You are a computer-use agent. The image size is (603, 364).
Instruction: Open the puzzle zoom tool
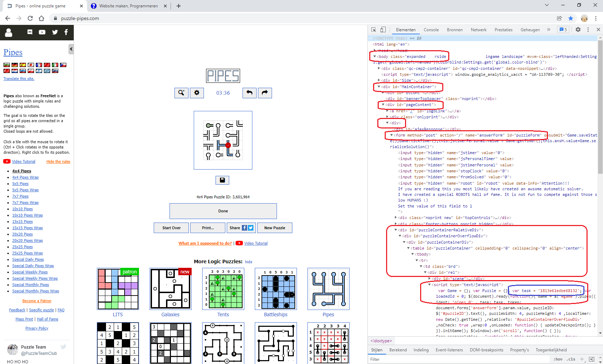click(181, 93)
